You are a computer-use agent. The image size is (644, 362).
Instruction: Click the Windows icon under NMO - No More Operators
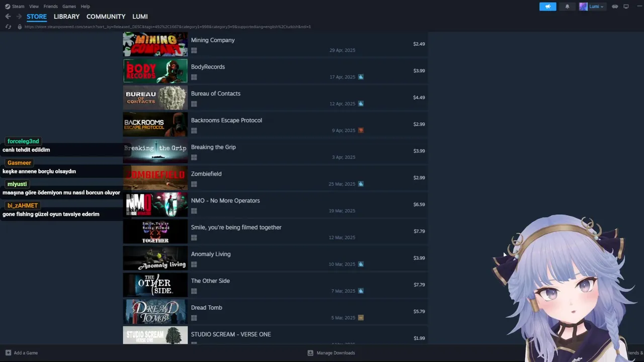pos(194,211)
